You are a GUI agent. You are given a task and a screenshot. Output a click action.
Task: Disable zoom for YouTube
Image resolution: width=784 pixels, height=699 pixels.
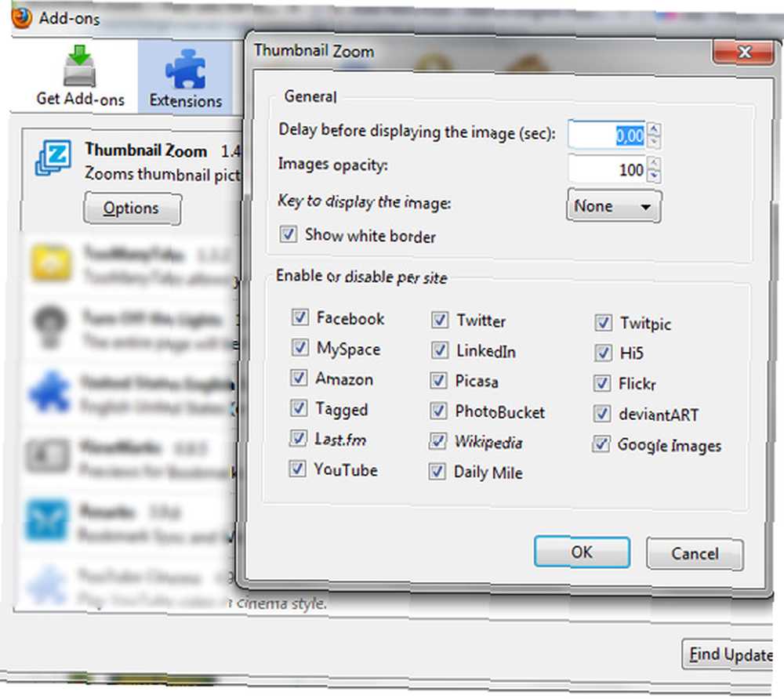[x=297, y=468]
